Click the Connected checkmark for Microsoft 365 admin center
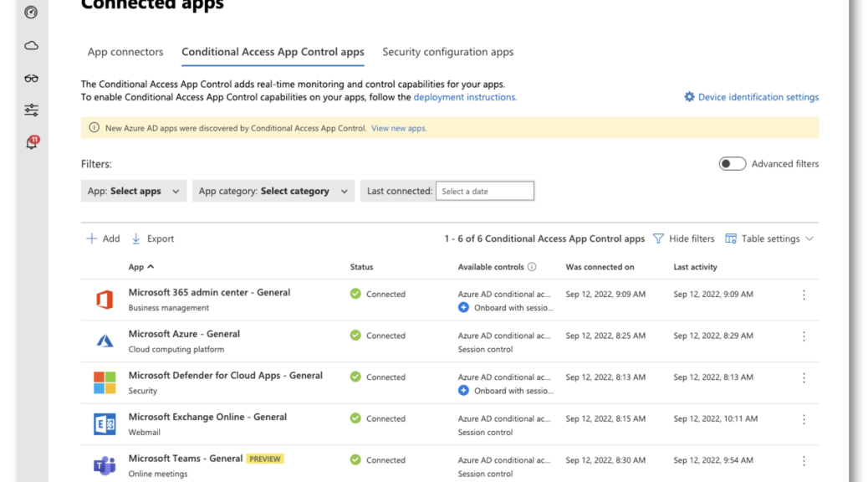The image size is (868, 482). [x=355, y=294]
